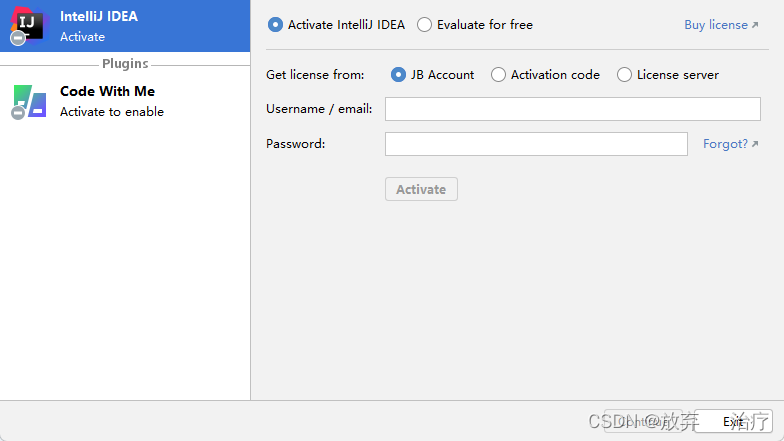Click the IntelliJ IDEA logo icon
The width and height of the screenshot is (784, 441).
click(x=29, y=26)
